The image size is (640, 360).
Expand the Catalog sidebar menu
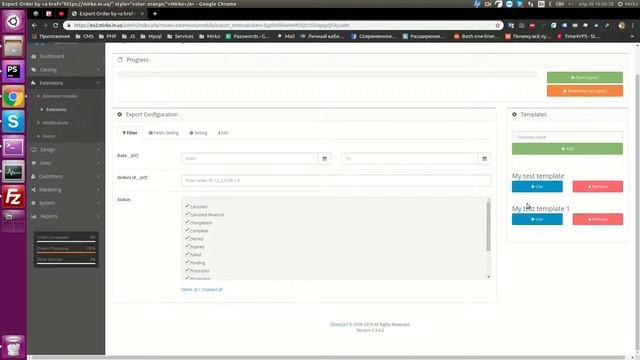coord(66,70)
